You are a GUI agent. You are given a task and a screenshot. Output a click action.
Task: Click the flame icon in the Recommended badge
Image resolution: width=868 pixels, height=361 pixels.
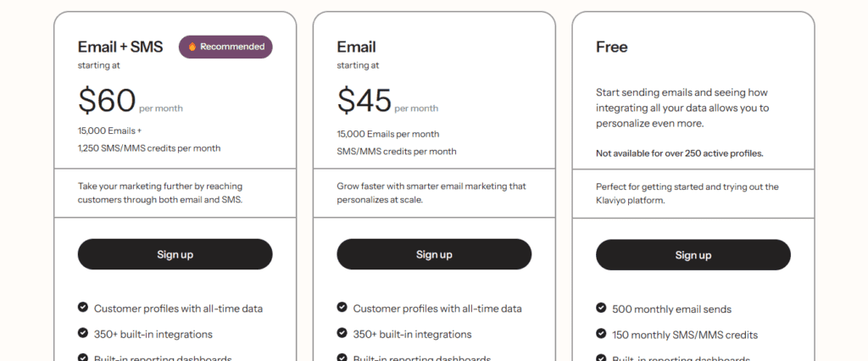(192, 47)
